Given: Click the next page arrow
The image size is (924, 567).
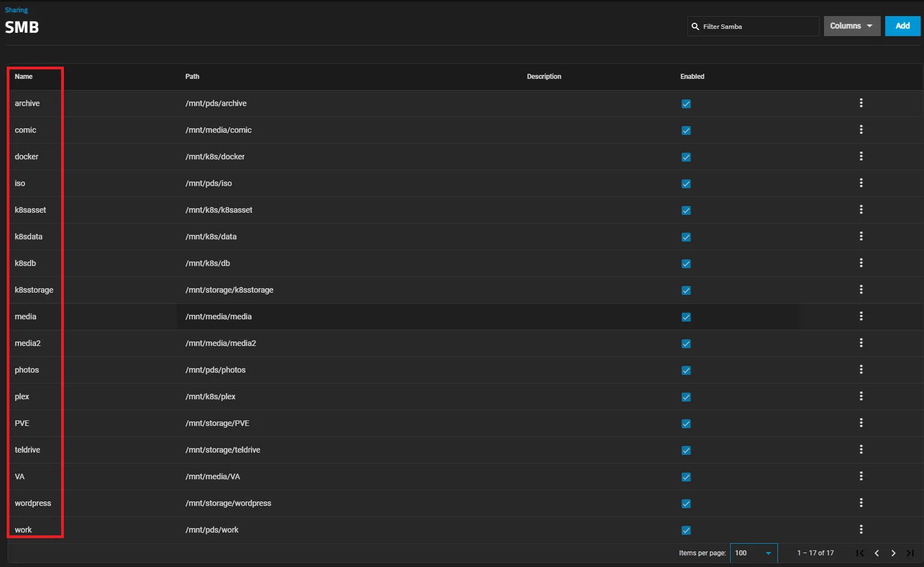Looking at the screenshot, I should [893, 553].
